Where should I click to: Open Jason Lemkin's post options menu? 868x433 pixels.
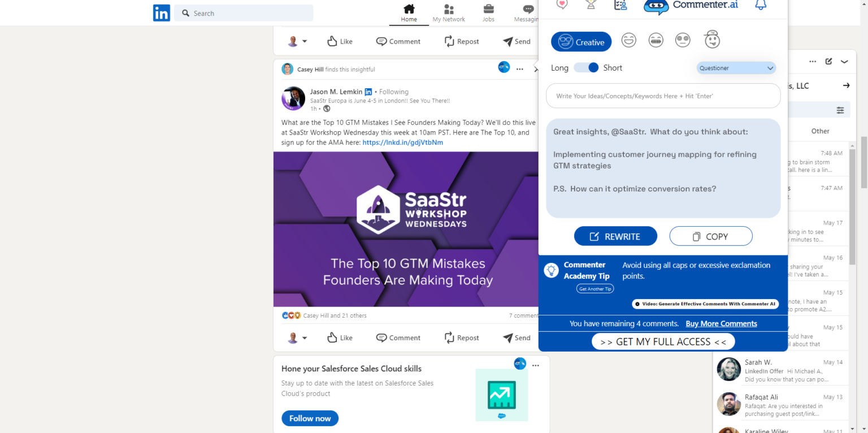[520, 69]
